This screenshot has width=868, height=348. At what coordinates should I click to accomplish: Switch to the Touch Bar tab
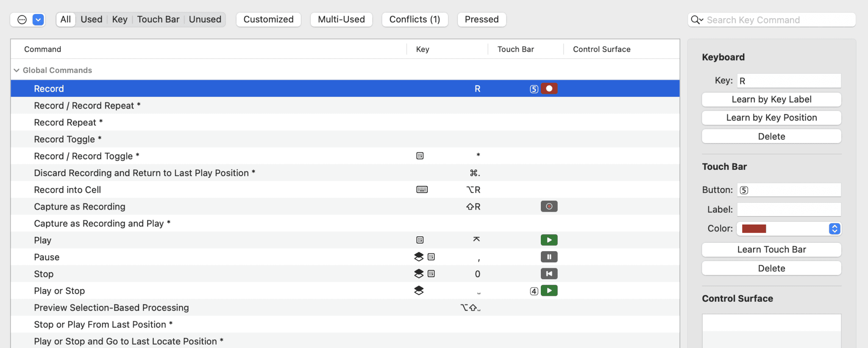click(x=158, y=20)
